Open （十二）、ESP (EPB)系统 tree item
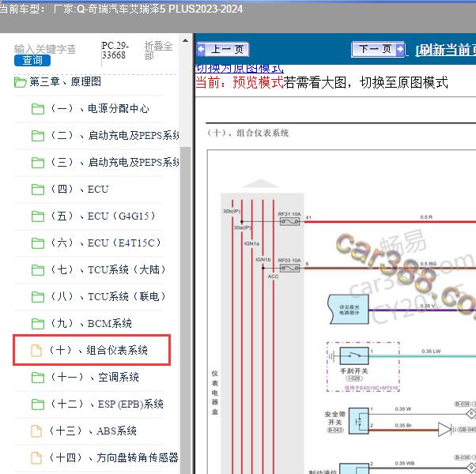Screen dimensions: 476x474 pos(106,404)
